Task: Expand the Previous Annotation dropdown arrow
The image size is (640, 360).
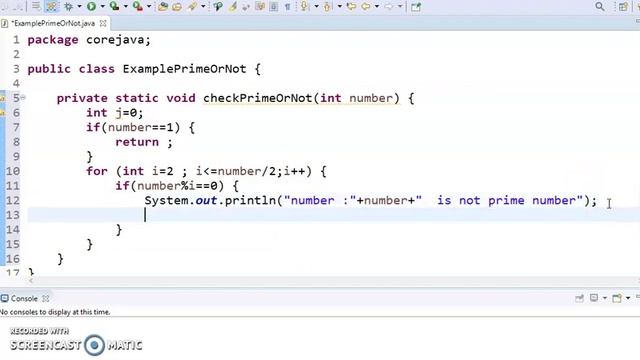Action: 340,6
